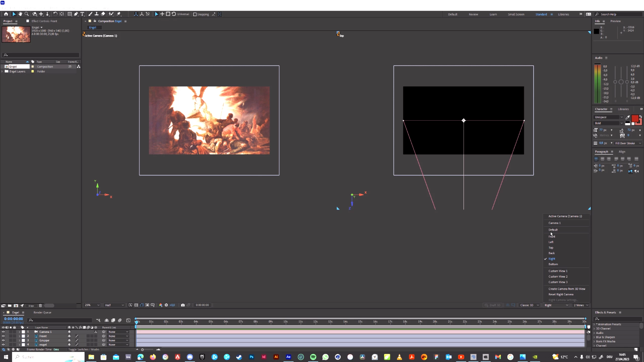Select the Puppet Pin tool
Screen dimensions: 644x362
pos(119,14)
